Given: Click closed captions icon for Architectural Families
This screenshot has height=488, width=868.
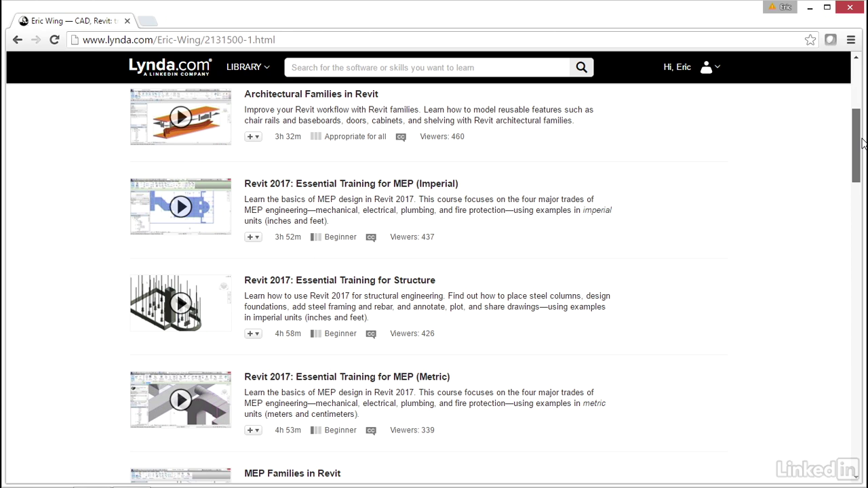Looking at the screenshot, I should coord(401,137).
